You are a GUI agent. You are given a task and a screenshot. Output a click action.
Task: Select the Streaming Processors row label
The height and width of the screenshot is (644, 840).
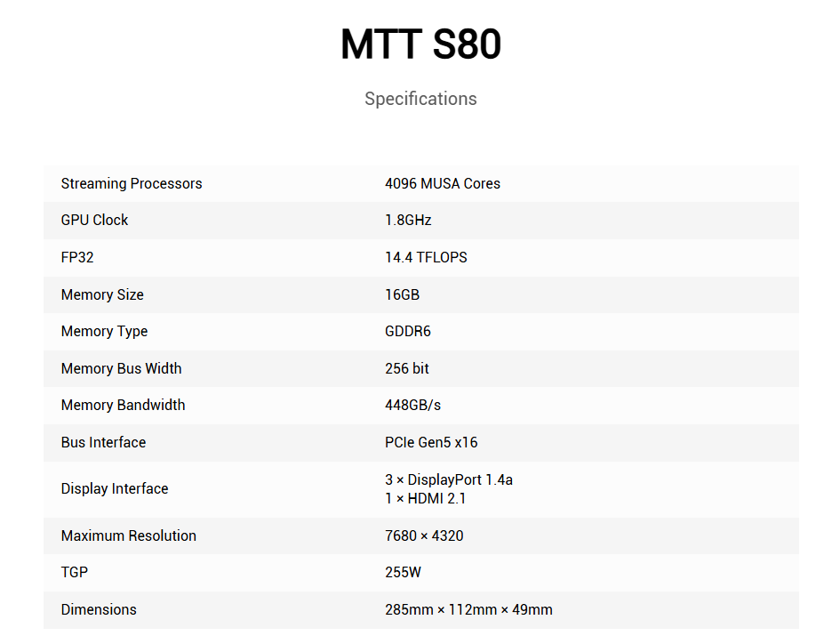pyautogui.click(x=132, y=183)
